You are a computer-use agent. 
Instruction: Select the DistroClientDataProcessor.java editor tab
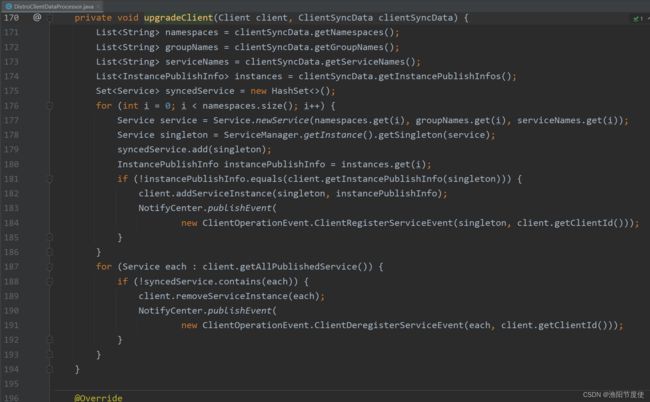[51, 6]
